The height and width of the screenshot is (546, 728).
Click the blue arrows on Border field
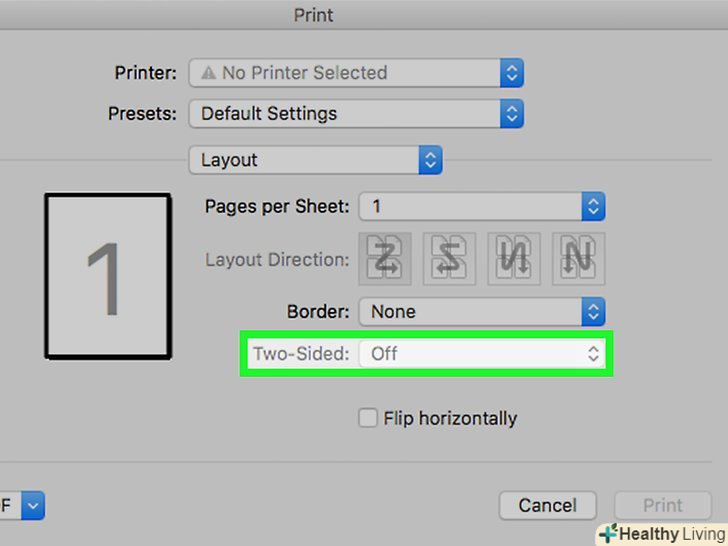(593, 312)
